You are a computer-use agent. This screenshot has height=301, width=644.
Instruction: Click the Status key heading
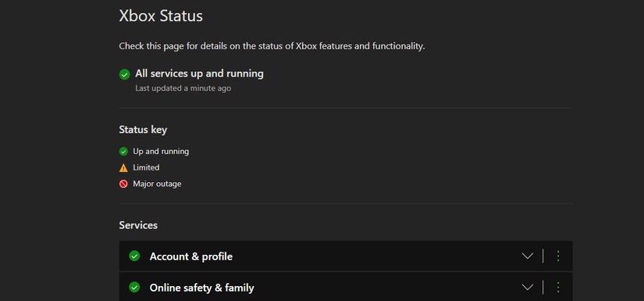pyautogui.click(x=143, y=130)
